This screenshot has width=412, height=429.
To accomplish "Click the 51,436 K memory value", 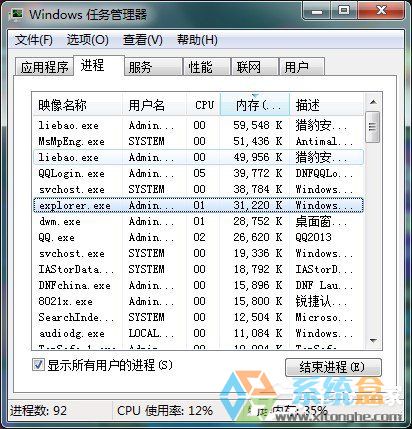I will pyautogui.click(x=257, y=141).
